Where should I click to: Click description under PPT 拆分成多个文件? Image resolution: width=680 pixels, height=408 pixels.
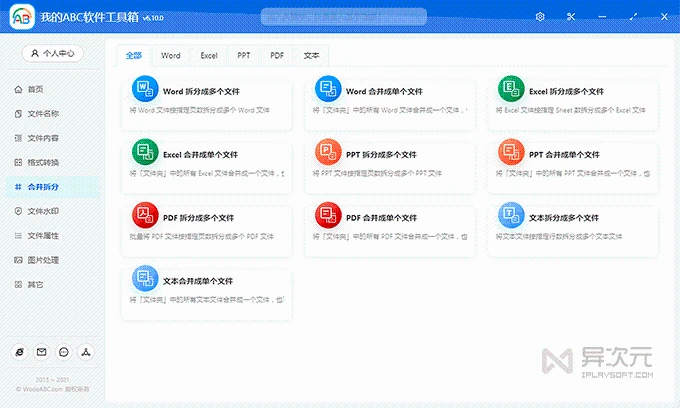(377, 173)
